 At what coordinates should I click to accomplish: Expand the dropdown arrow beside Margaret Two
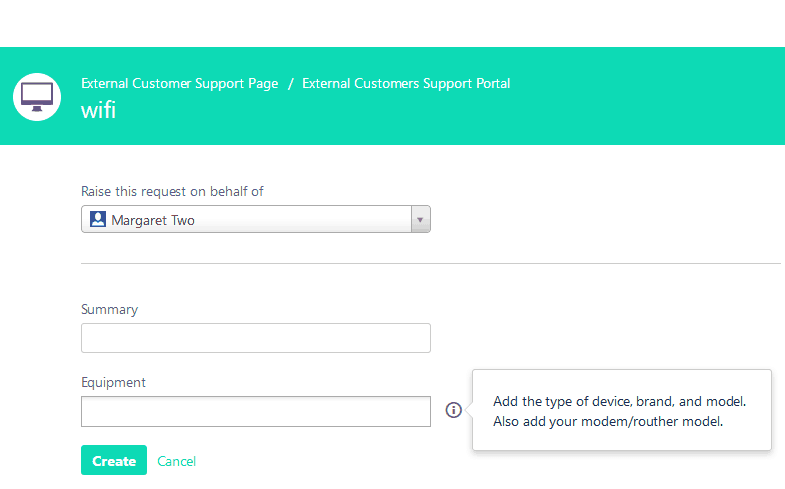[x=420, y=219]
